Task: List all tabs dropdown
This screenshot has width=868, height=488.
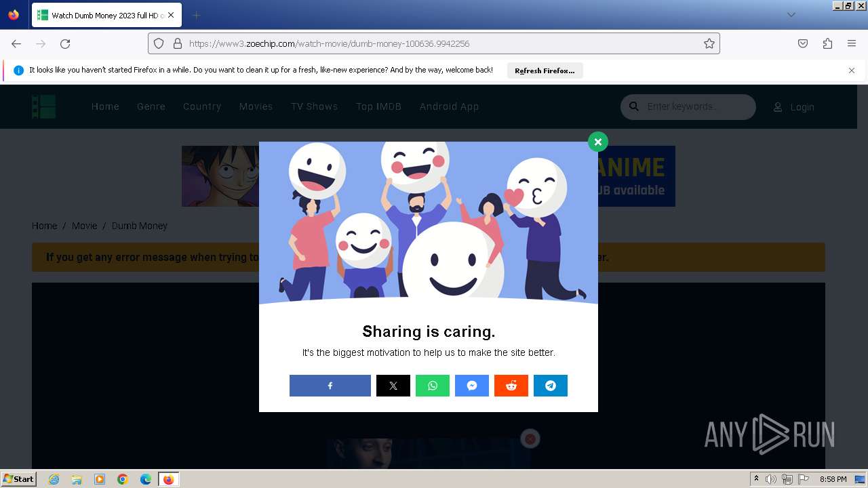Action: [791, 15]
